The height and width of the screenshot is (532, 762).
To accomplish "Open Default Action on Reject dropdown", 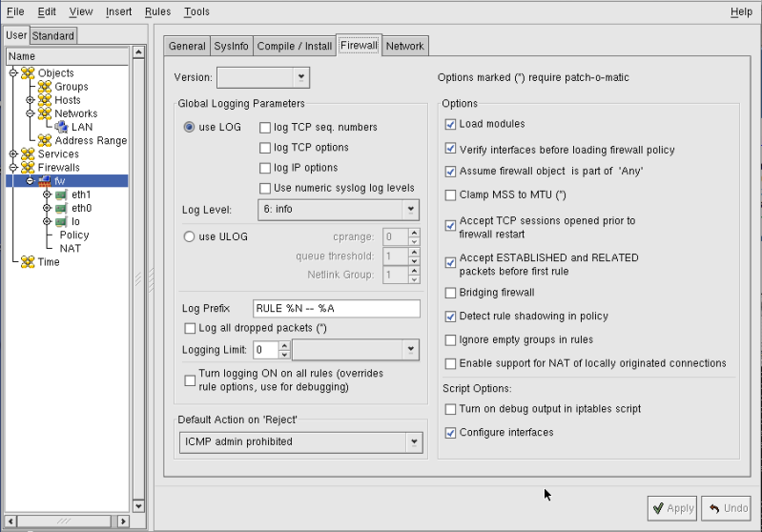I will [301, 441].
